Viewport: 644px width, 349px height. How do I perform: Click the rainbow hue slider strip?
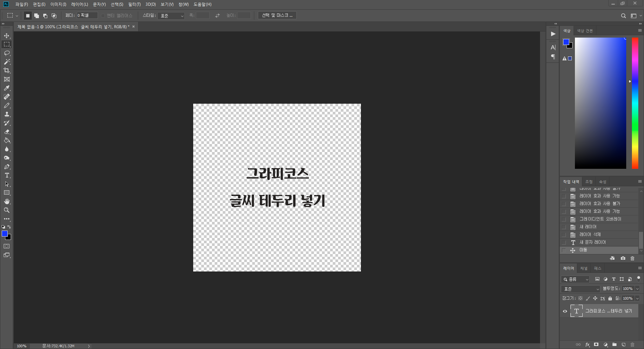(x=635, y=103)
